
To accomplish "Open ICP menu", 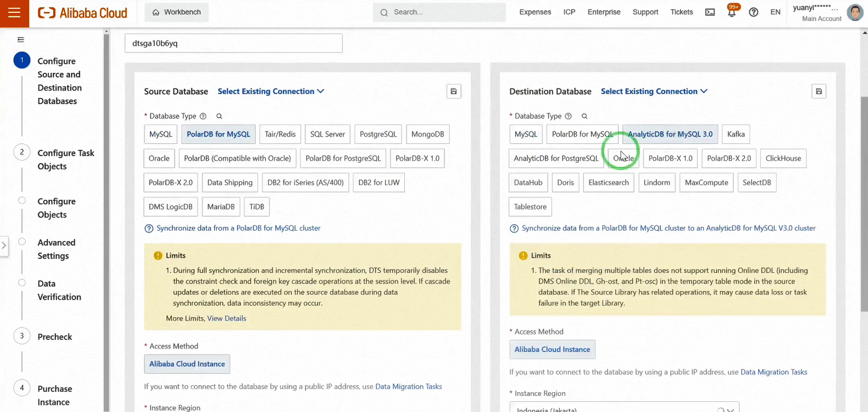I will 569,12.
